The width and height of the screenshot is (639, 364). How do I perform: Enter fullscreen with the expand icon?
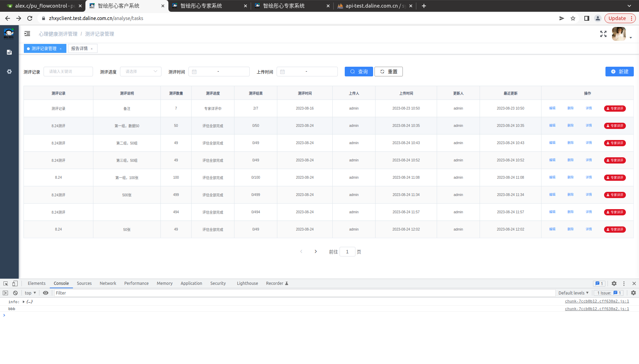tap(603, 34)
